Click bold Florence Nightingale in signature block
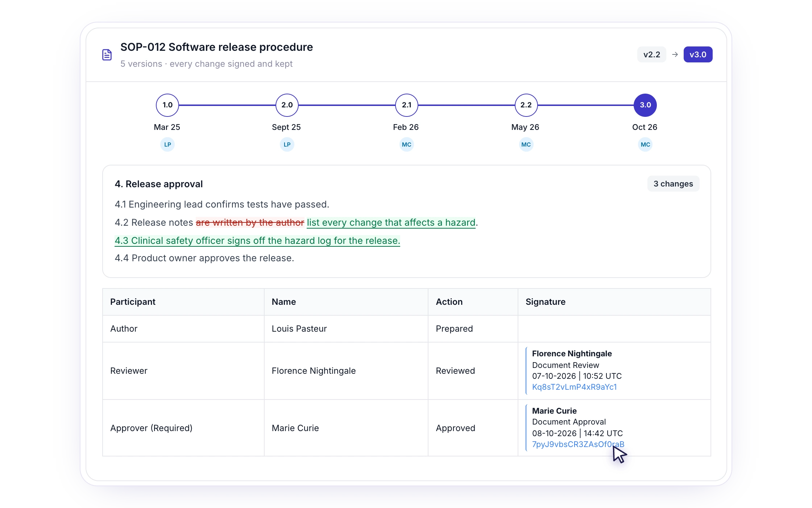 click(x=572, y=353)
